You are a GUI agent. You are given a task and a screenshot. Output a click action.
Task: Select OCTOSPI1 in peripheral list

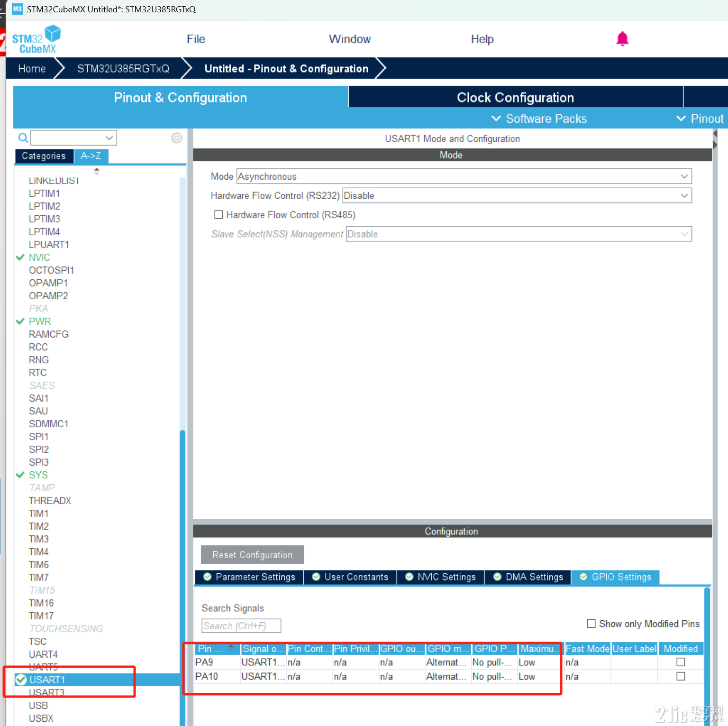tap(51, 270)
